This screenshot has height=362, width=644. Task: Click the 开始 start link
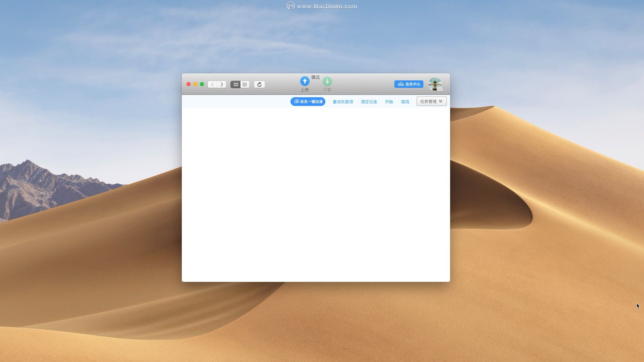pyautogui.click(x=389, y=102)
